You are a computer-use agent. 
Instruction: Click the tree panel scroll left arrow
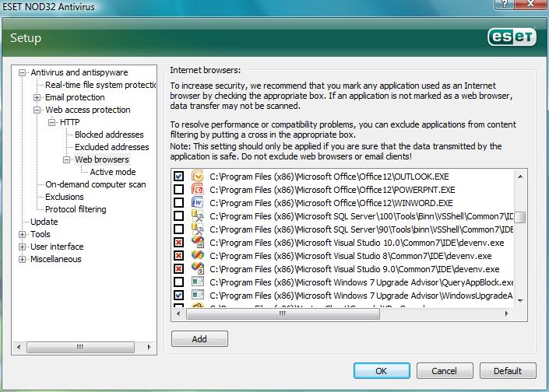tap(19, 347)
